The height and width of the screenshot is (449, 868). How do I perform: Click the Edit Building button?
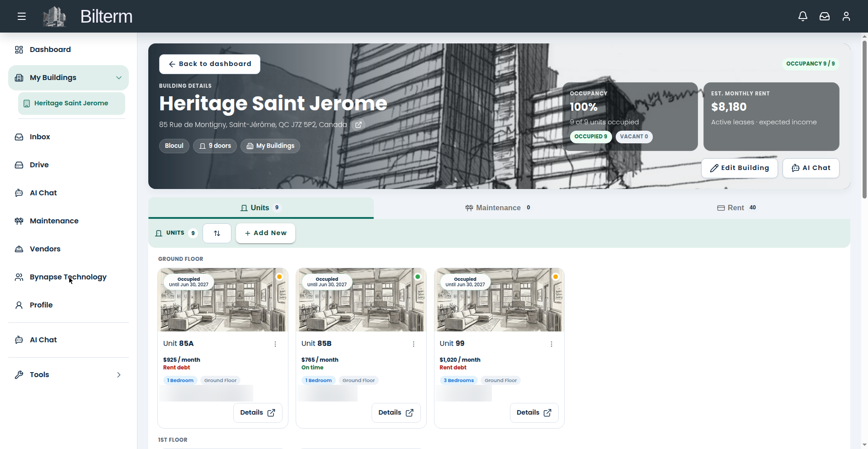740,168
